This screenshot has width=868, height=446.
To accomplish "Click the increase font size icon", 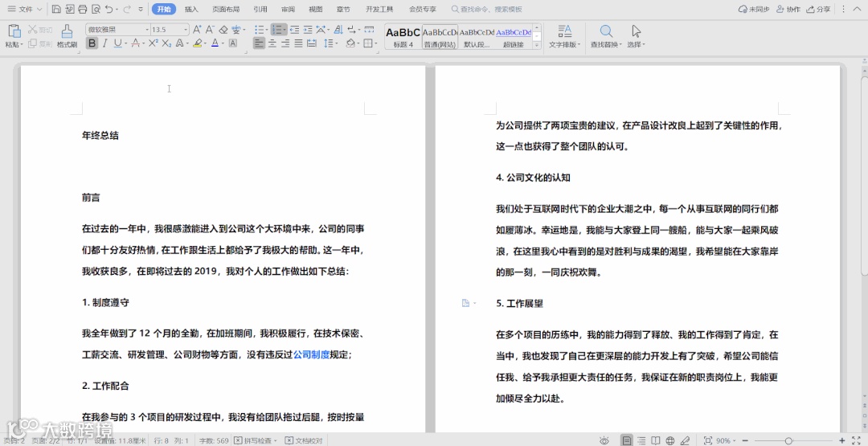I will pyautogui.click(x=197, y=29).
